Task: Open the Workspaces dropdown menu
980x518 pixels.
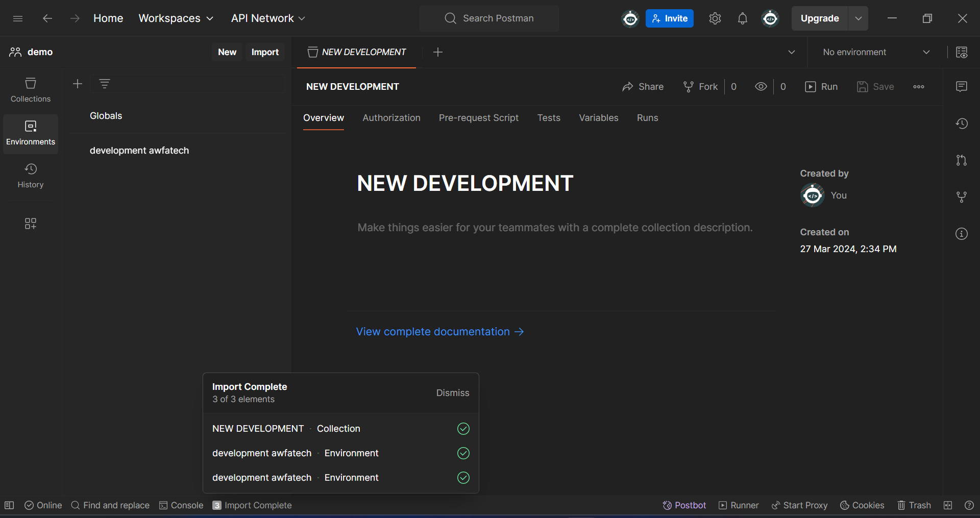Action: [176, 18]
